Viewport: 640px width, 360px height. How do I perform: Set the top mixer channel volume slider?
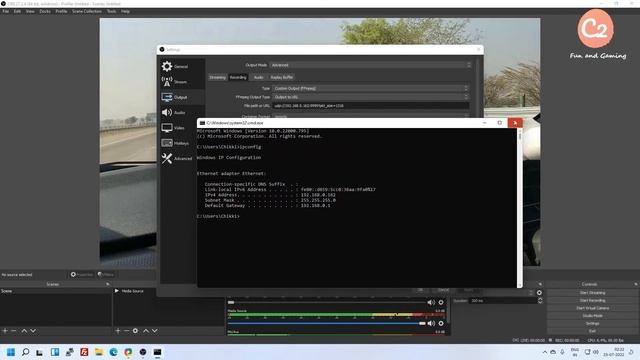pos(327,302)
